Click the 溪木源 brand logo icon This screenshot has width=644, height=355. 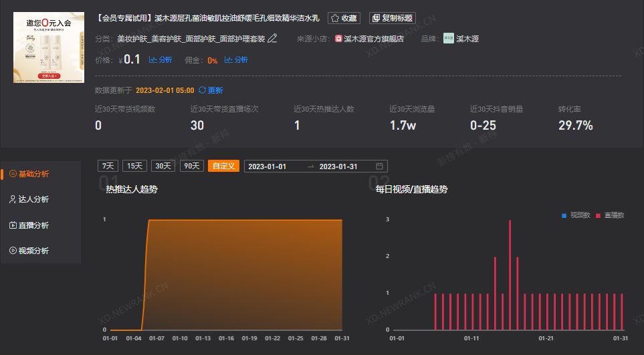(448, 39)
